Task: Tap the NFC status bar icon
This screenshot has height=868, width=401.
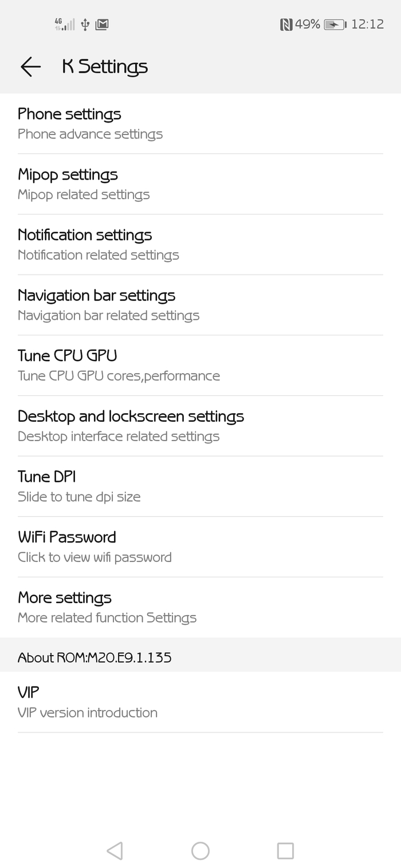Action: click(x=286, y=25)
